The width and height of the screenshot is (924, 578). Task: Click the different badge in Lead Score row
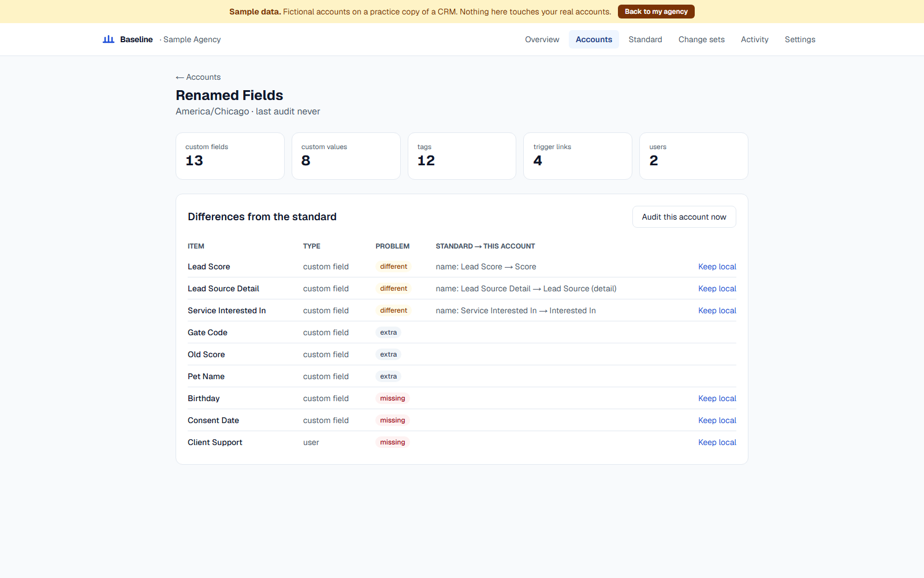tap(393, 266)
